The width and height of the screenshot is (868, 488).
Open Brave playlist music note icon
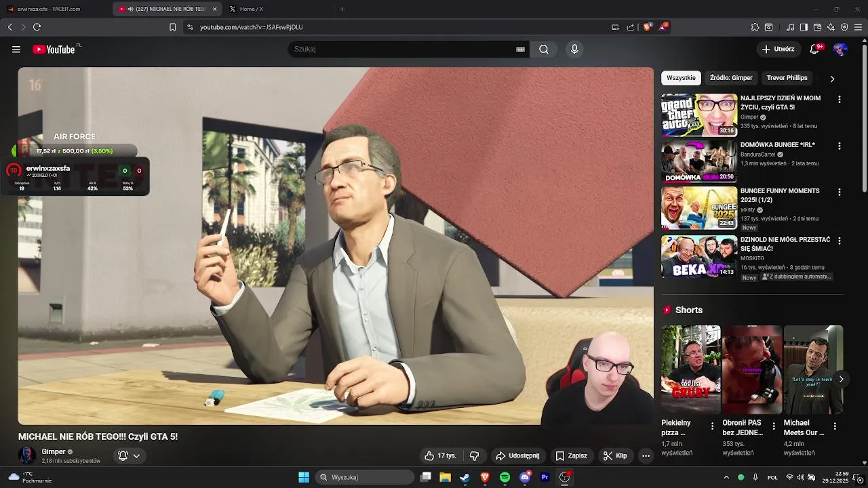click(x=791, y=27)
